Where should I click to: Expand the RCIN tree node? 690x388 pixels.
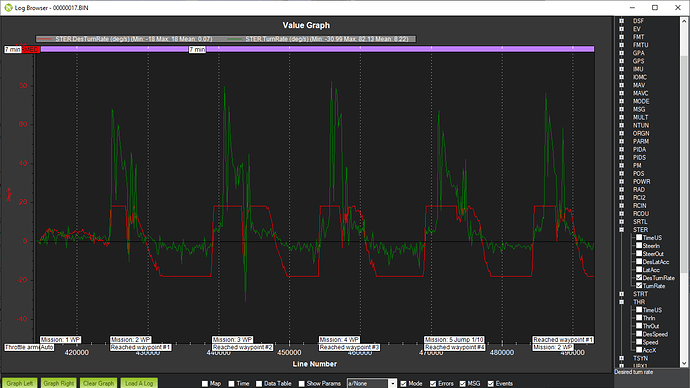[x=621, y=205]
